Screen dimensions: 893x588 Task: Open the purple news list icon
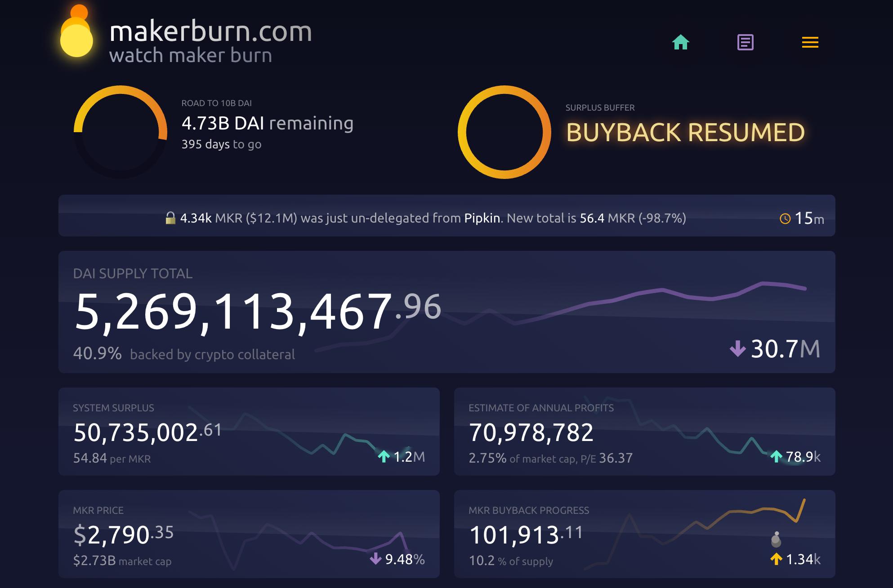click(x=745, y=42)
